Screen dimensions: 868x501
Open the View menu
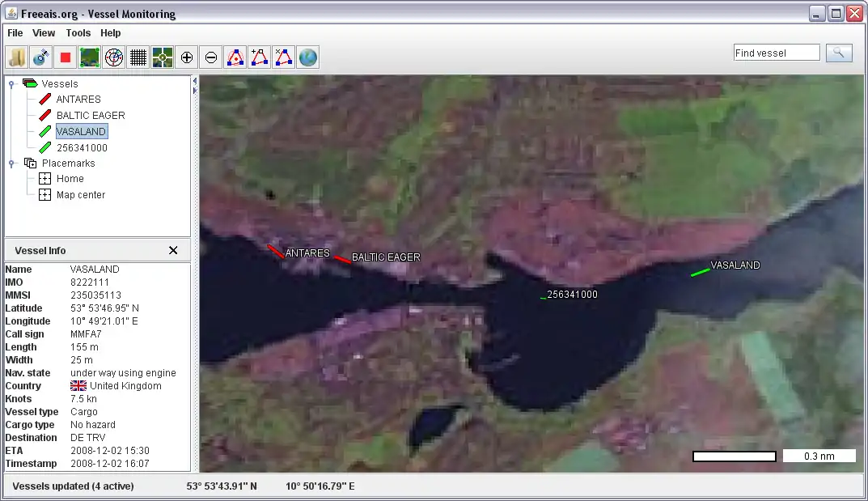(44, 33)
